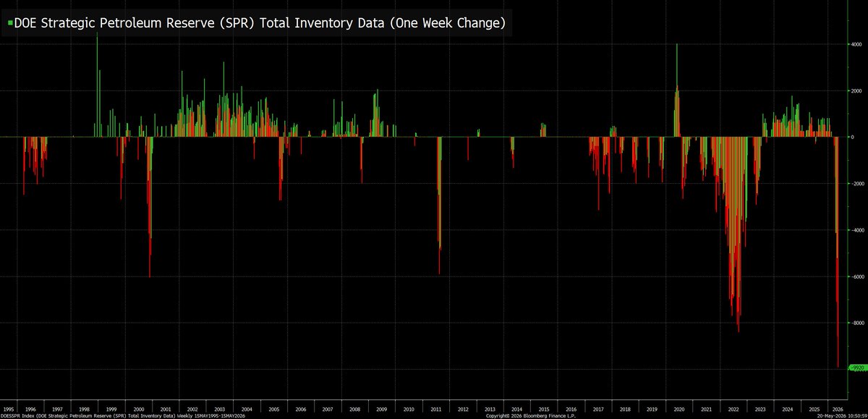The image size is (868, 419).
Task: Click the 2000 year label on x-axis
Action: pos(138,409)
